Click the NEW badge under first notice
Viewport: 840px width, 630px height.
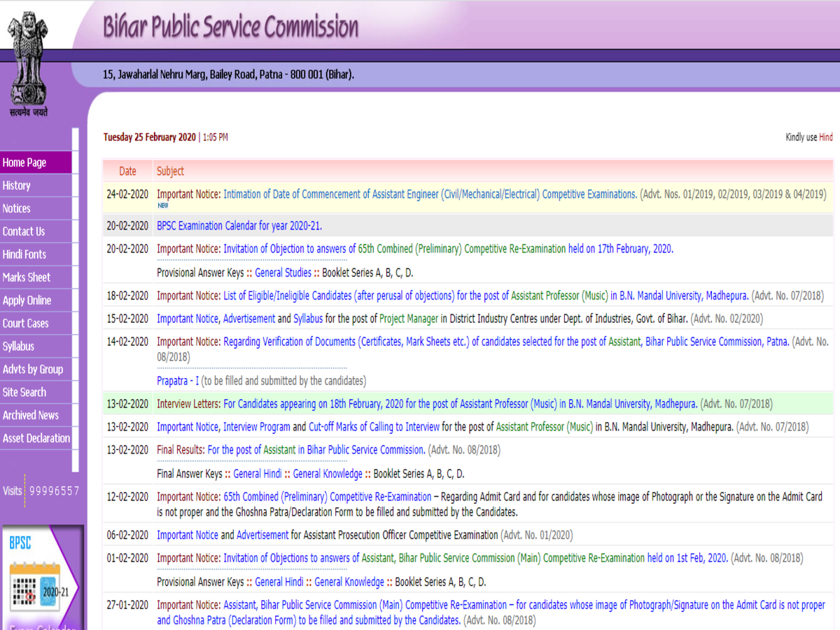pos(162,206)
